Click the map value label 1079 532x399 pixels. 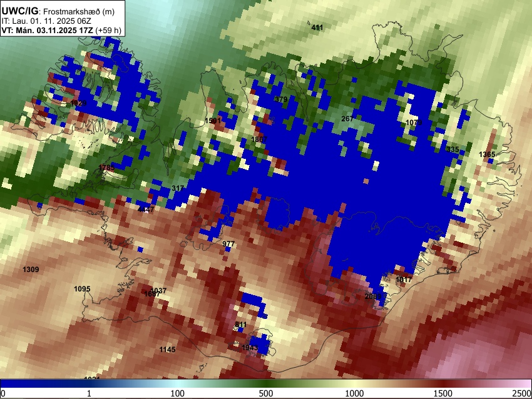[x=414, y=123]
